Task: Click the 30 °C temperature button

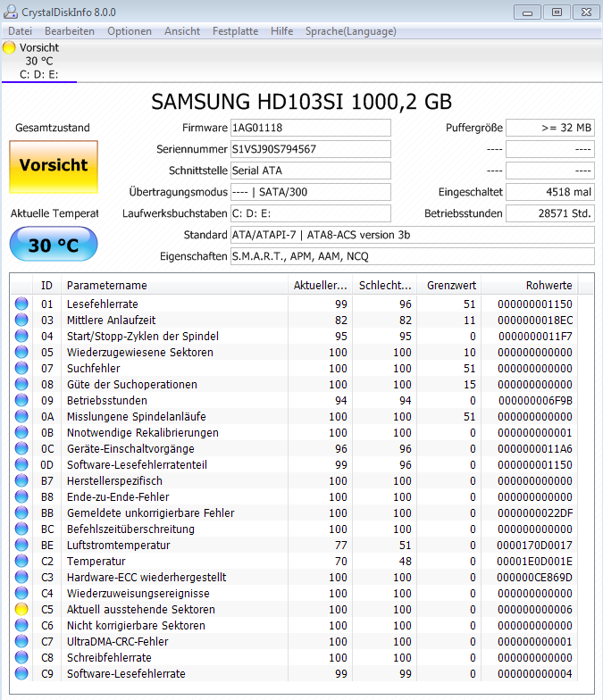Action: point(54,245)
